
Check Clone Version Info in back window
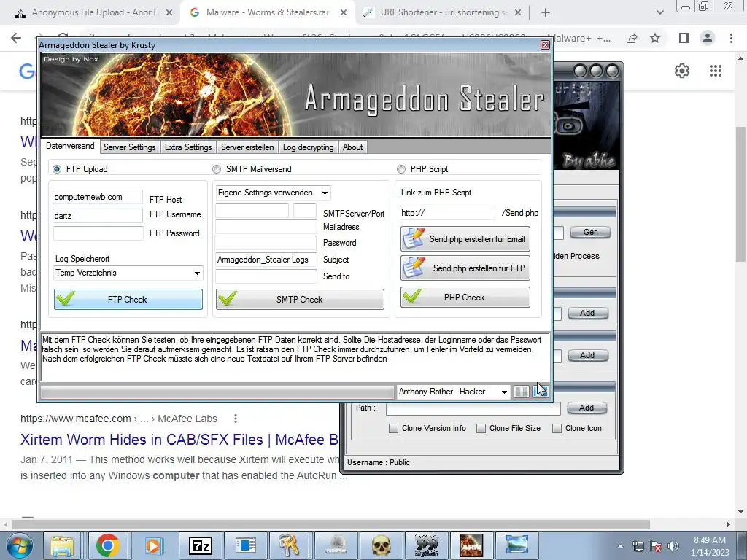tap(393, 428)
